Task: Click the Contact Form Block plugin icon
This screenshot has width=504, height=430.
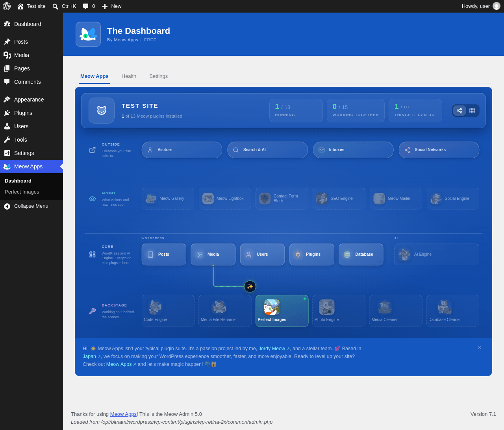Action: pyautogui.click(x=265, y=199)
